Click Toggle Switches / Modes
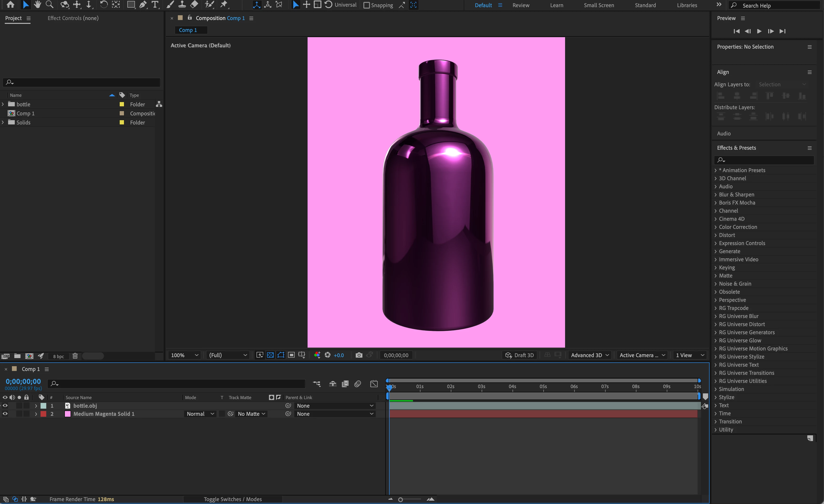The height and width of the screenshot is (504, 824). click(233, 499)
